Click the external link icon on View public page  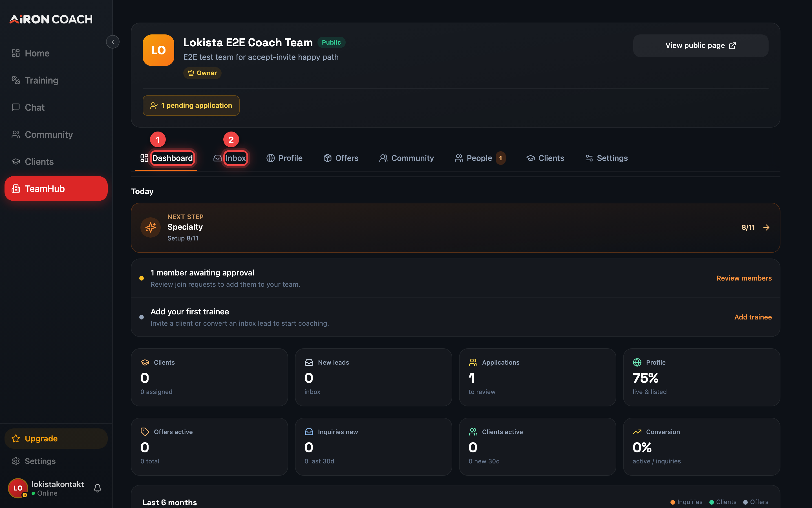pyautogui.click(x=732, y=46)
